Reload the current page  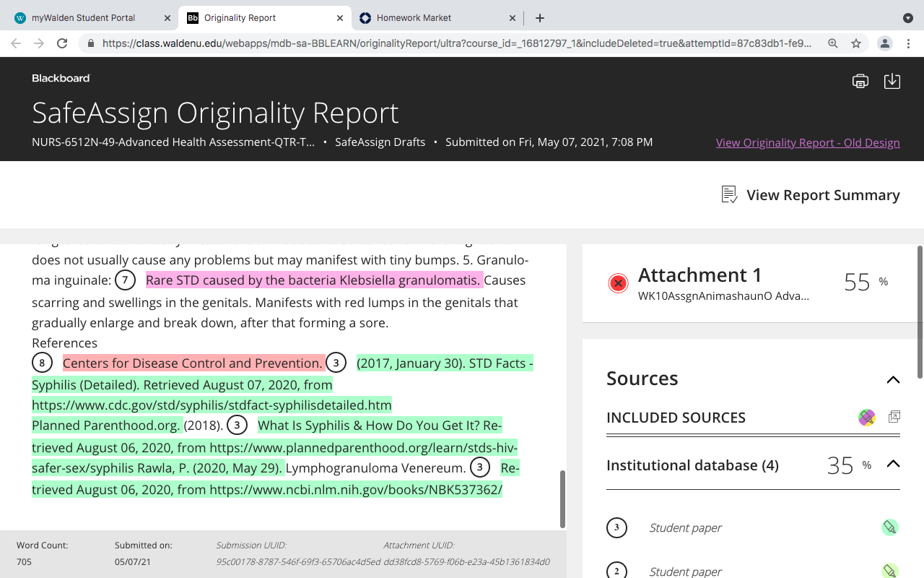coord(62,43)
